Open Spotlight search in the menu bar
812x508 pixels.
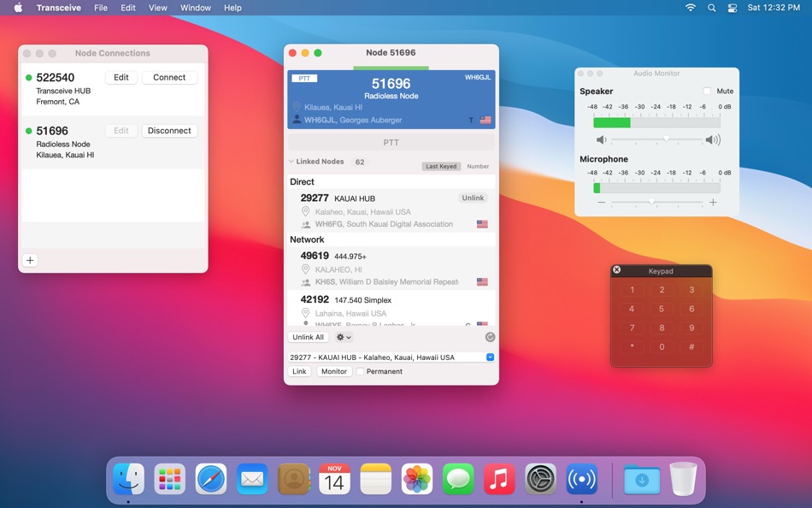(x=711, y=8)
